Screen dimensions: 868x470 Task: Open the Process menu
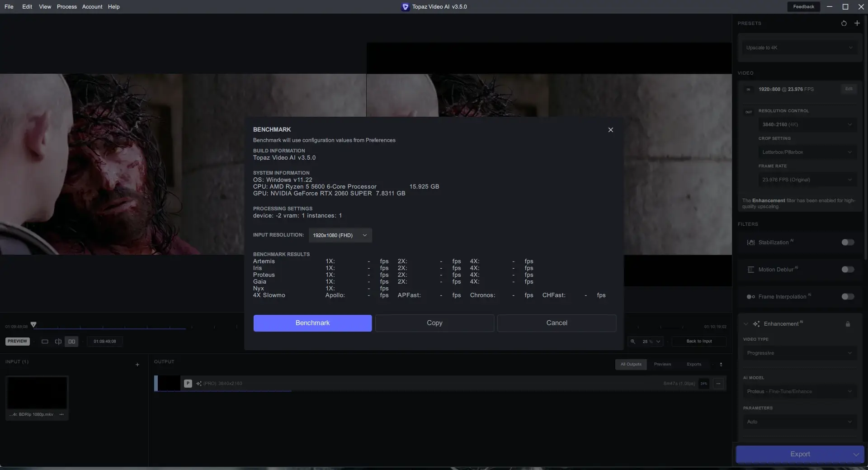(66, 7)
